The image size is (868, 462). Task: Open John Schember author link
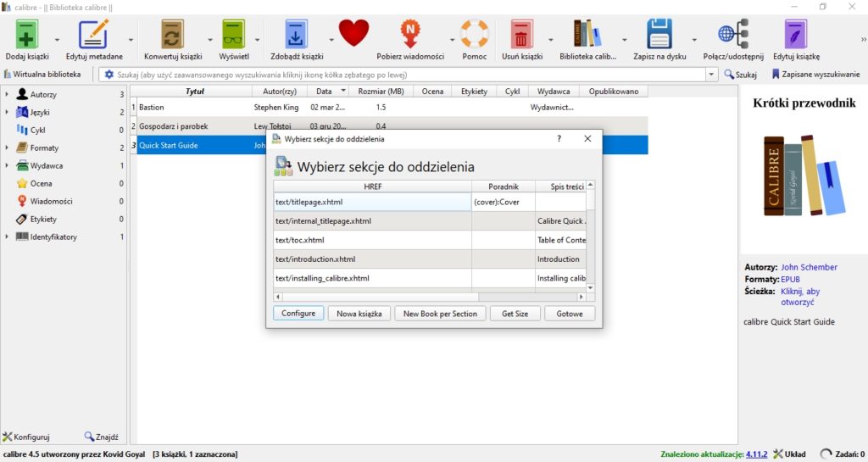[809, 267]
